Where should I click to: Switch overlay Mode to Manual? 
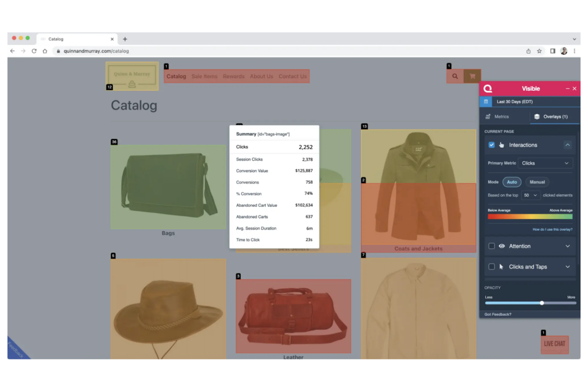[537, 182]
